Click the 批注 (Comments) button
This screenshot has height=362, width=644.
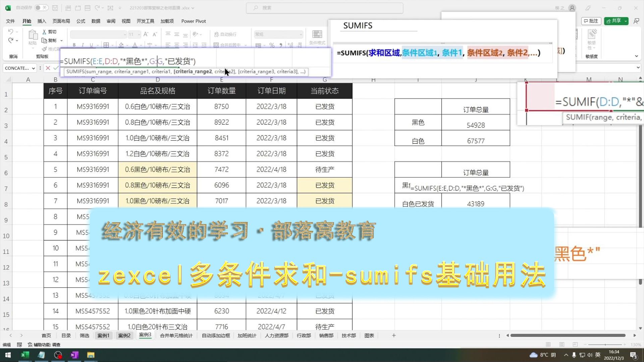click(591, 21)
